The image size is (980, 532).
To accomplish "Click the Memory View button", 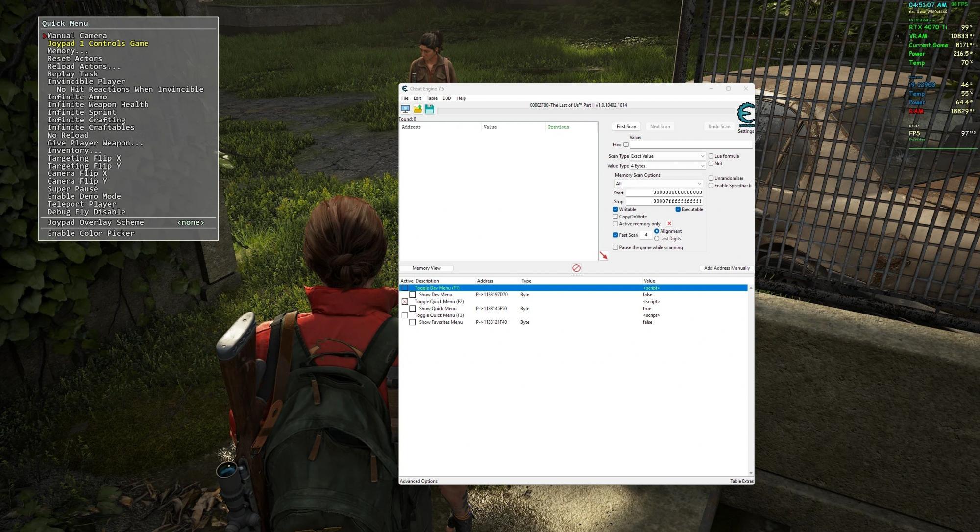I will click(426, 268).
